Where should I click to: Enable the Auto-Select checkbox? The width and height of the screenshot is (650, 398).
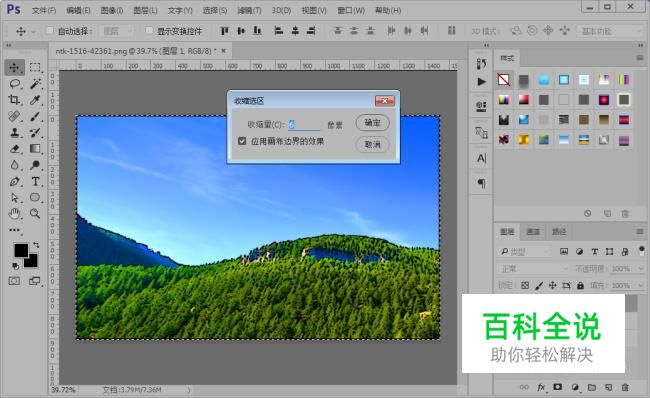tap(49, 30)
